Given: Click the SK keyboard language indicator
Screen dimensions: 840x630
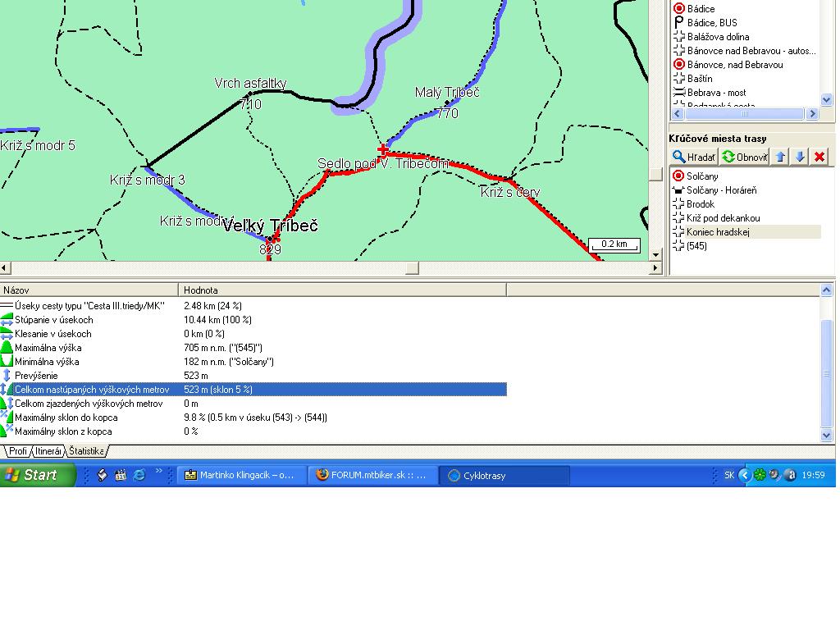Looking at the screenshot, I should [729, 475].
